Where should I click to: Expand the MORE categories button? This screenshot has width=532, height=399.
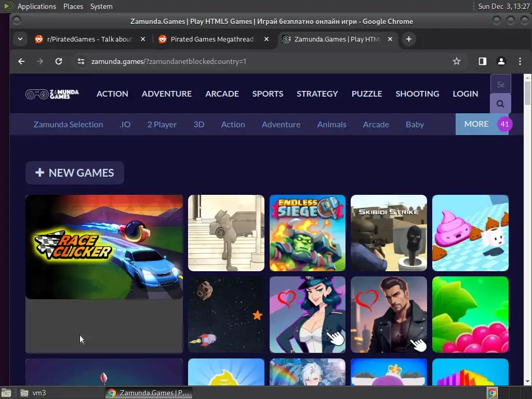tap(482, 124)
